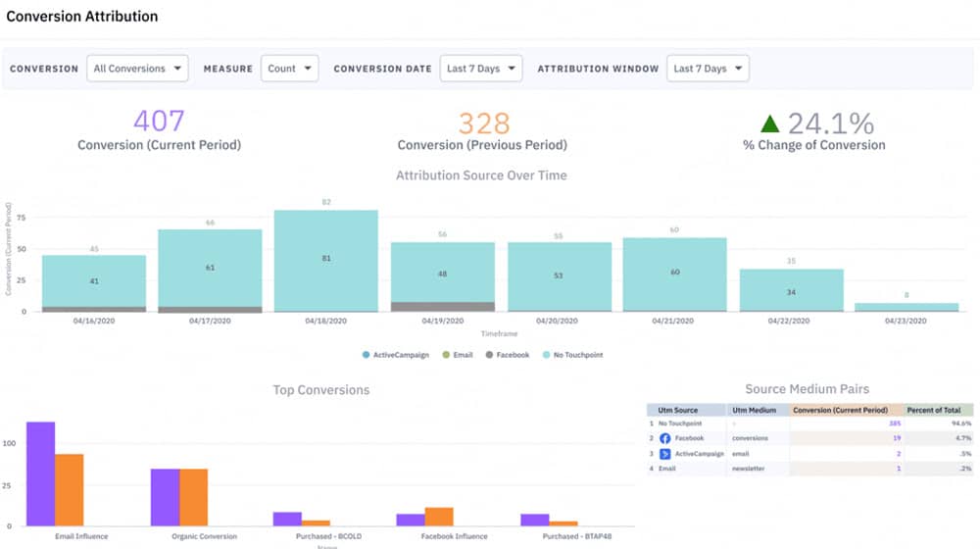Click the purple Organic Conversion bar
Screen dimensions: 980x549
pyautogui.click(x=165, y=498)
